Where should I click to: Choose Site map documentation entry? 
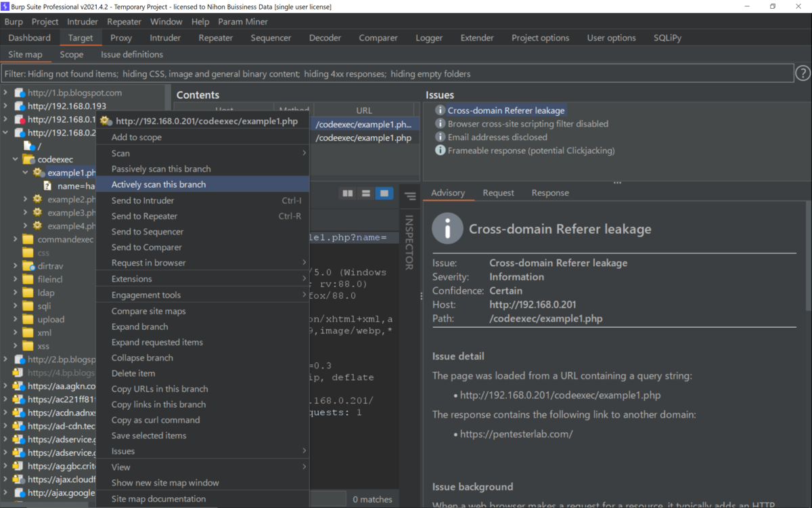202,499
